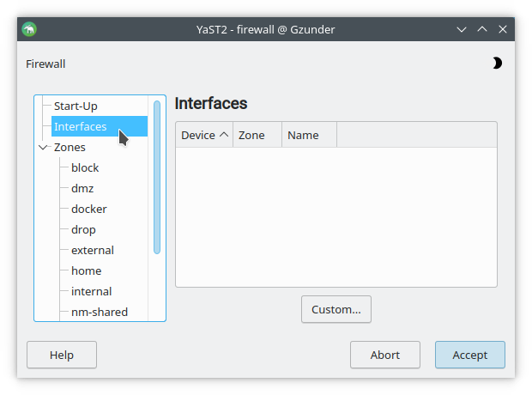
Task: Close the firewall dialog window
Action: click(503, 30)
